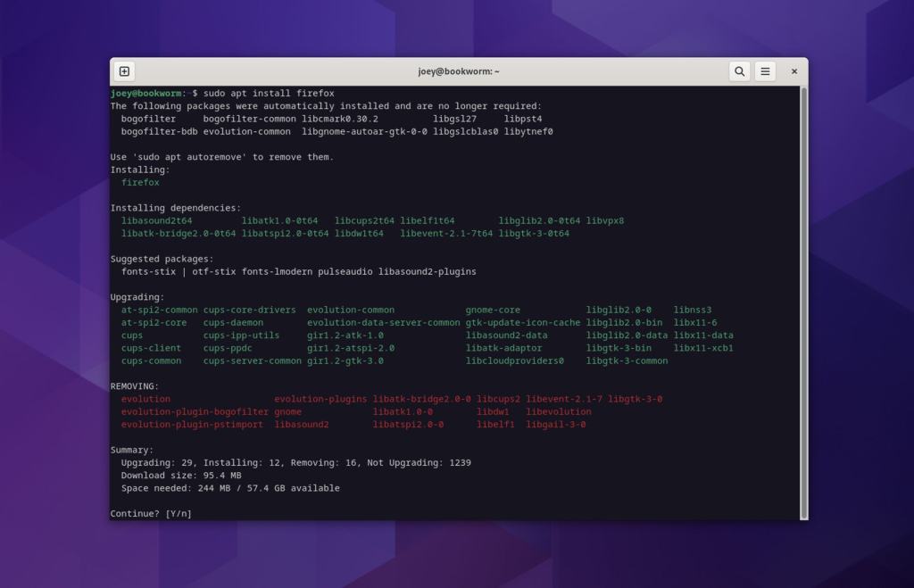Click the window title joey@bookworm: ~
Image resolution: width=914 pixels, height=588 pixels.
coord(459,71)
